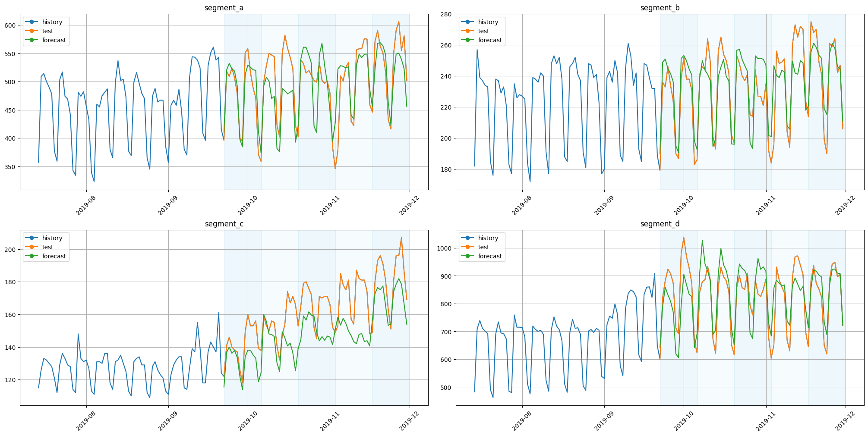Click the segment_b chart title

[x=660, y=8]
